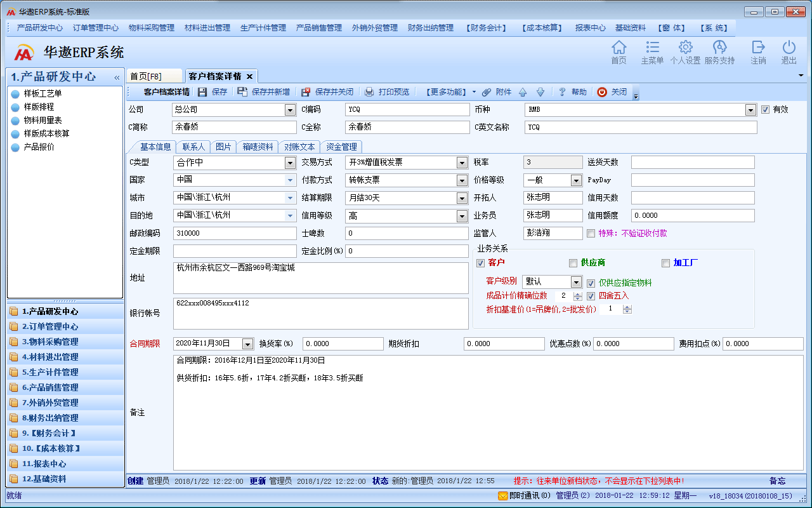Switch to the 联系人 tab
The width and height of the screenshot is (812, 508).
click(x=193, y=147)
